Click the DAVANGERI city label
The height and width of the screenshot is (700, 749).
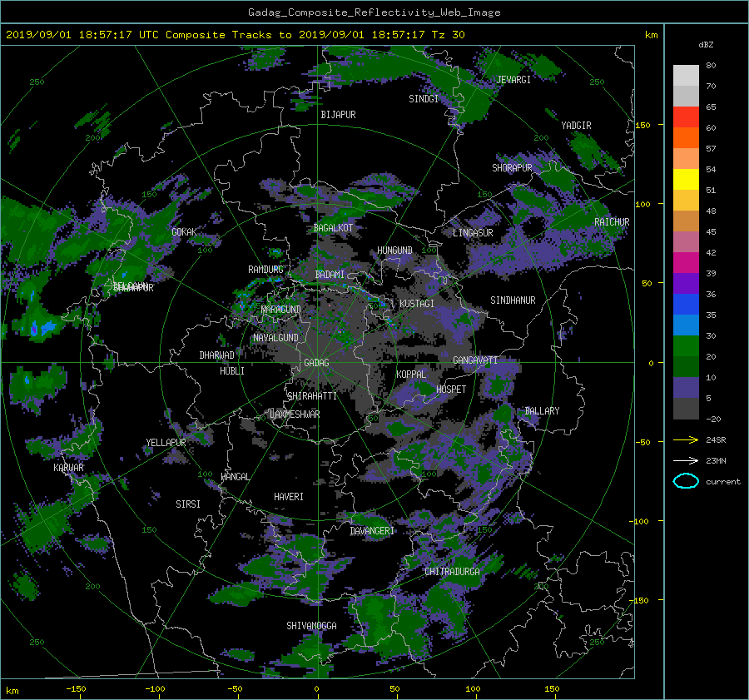click(372, 531)
